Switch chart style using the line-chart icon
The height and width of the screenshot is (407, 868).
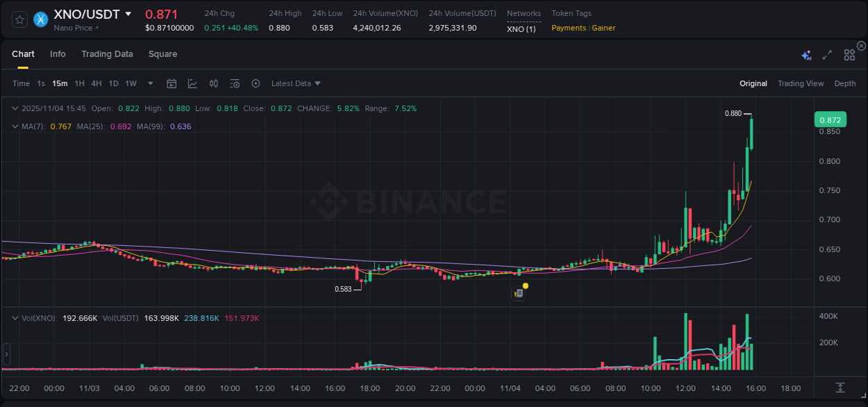[x=192, y=83]
